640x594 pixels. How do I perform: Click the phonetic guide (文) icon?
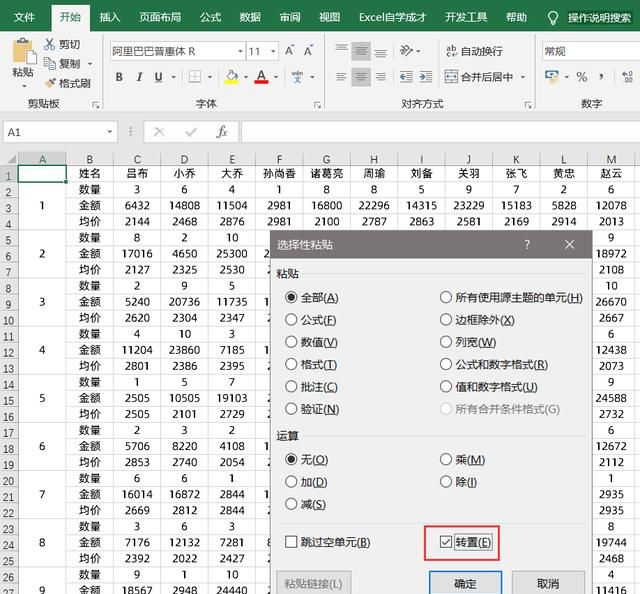(297, 77)
